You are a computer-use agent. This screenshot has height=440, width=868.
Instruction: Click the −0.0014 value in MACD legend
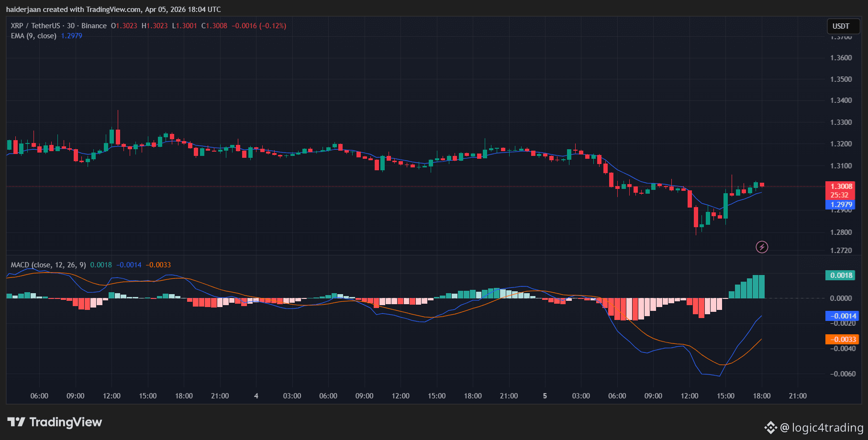coord(129,265)
